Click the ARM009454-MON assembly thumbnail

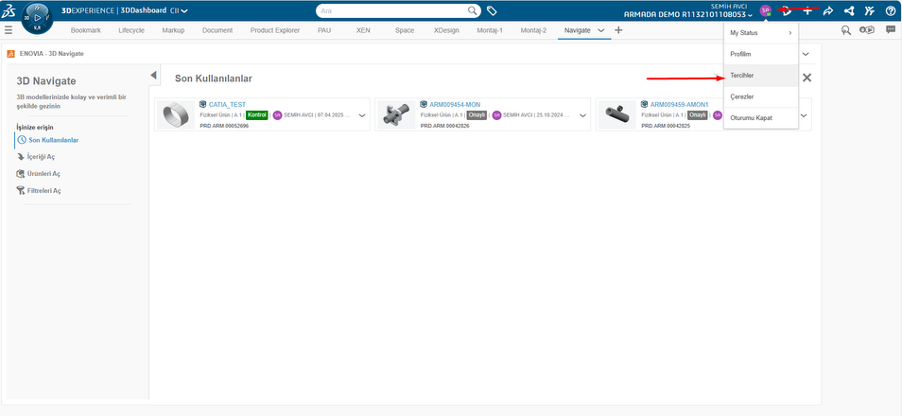[x=396, y=115]
